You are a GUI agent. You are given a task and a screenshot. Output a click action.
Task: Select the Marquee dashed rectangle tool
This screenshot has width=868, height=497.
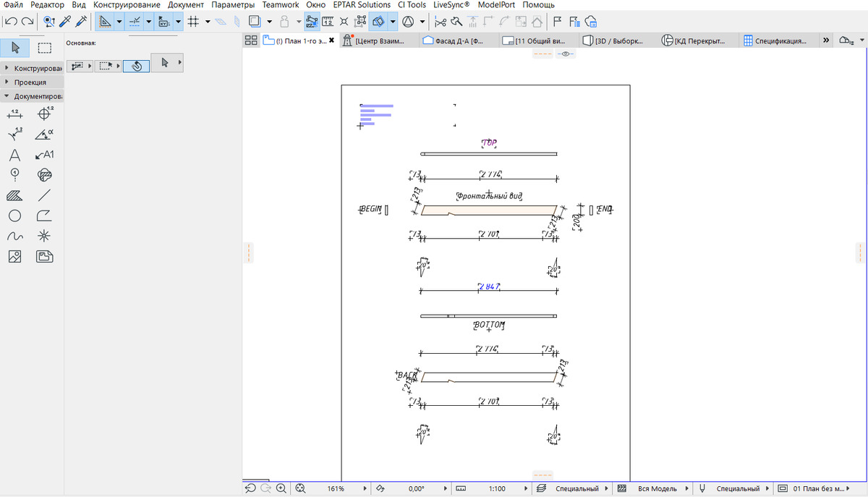pyautogui.click(x=45, y=48)
